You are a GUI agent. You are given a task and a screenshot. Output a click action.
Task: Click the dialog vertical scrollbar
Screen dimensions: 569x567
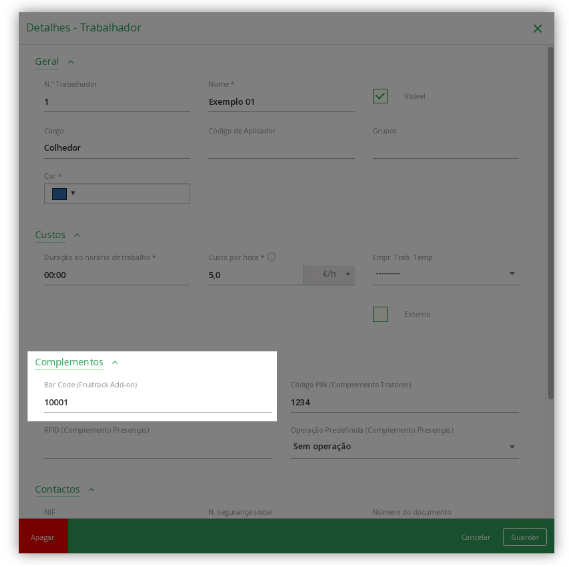550,223
